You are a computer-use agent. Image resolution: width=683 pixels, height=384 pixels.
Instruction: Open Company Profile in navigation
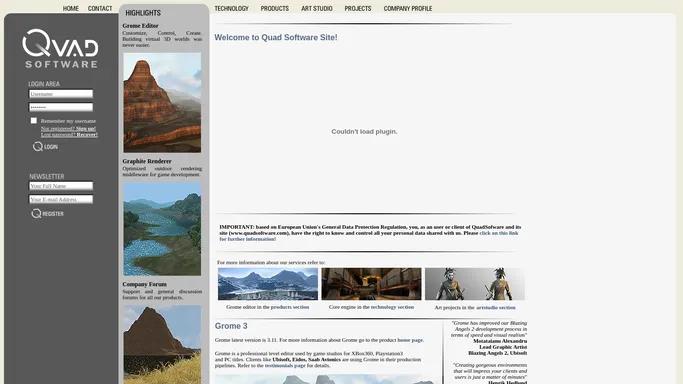point(408,8)
